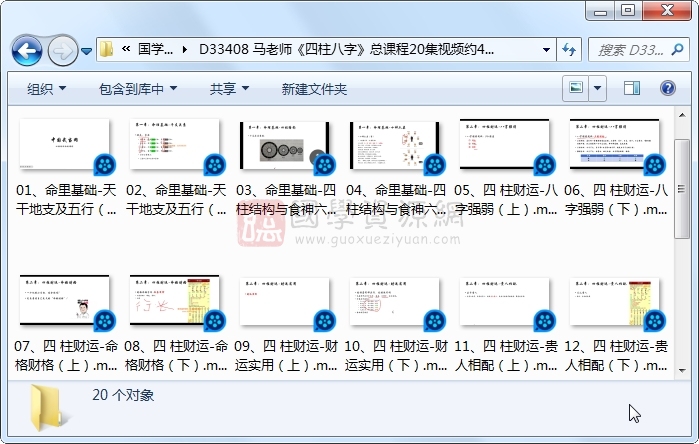Select thumbnail 10、四柱财运-财运实用（下）

click(x=396, y=303)
